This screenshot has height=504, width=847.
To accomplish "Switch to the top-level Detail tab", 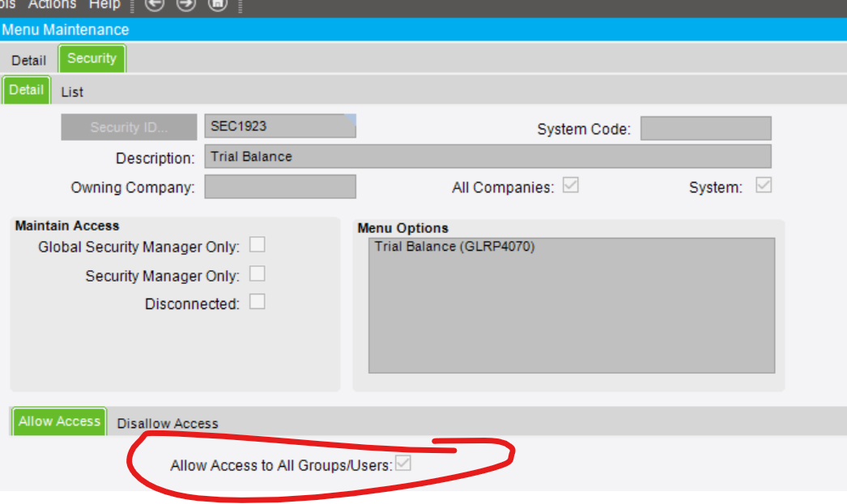I will 28,60.
